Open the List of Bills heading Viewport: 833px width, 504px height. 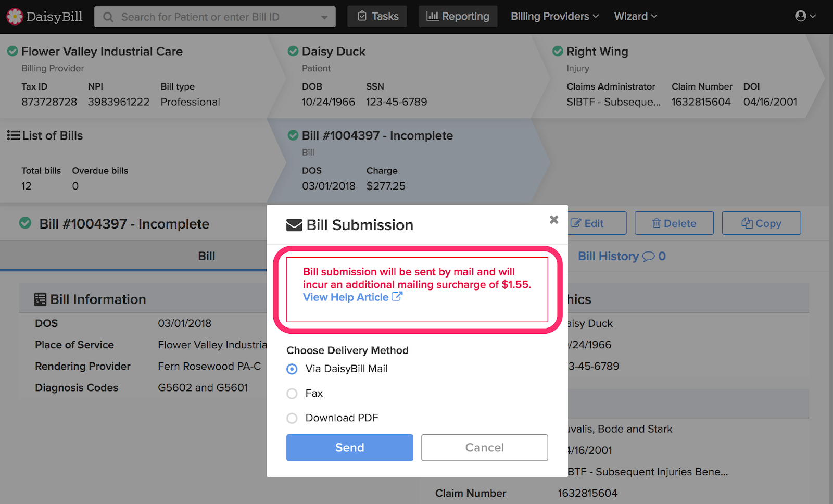point(53,135)
